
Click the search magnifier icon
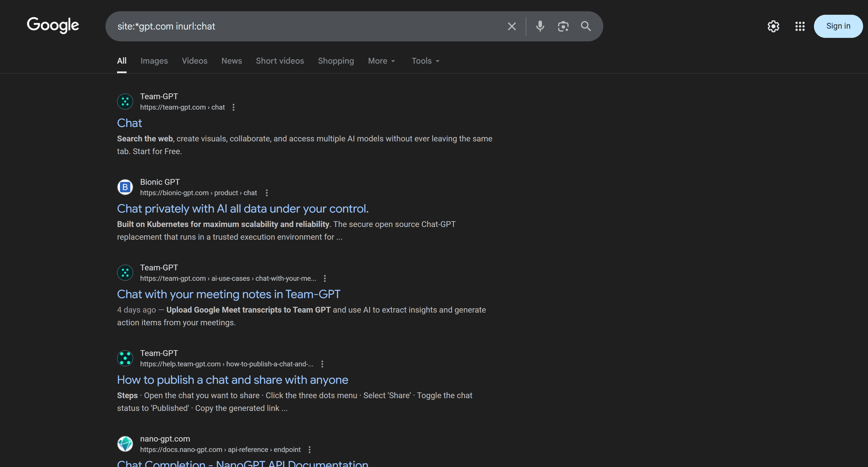586,26
